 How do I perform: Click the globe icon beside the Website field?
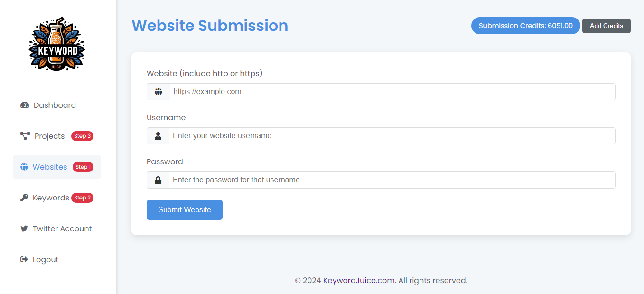point(159,92)
